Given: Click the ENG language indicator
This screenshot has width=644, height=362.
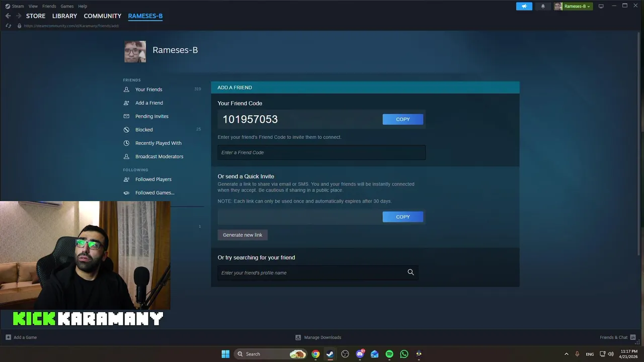Looking at the screenshot, I should (x=590, y=354).
